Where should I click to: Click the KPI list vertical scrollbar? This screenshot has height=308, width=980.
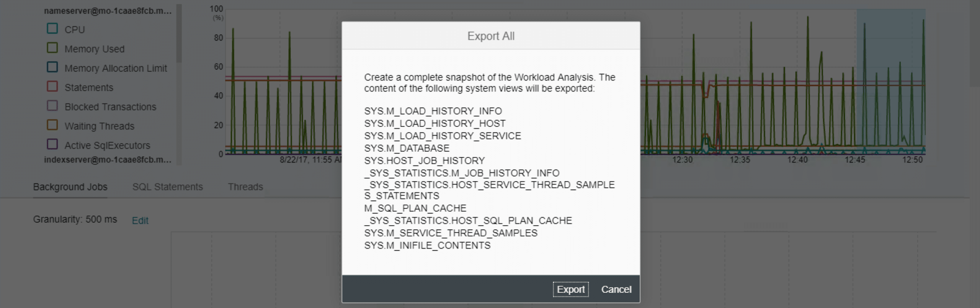(x=179, y=34)
